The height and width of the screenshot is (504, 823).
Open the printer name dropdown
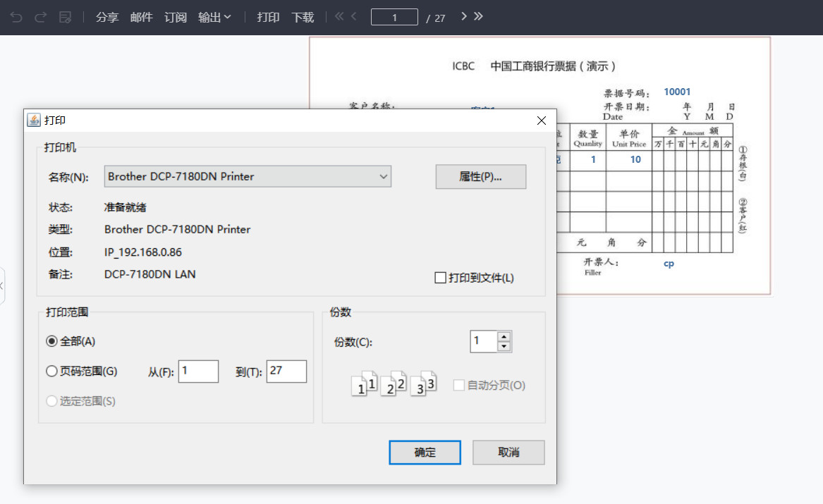click(x=384, y=176)
